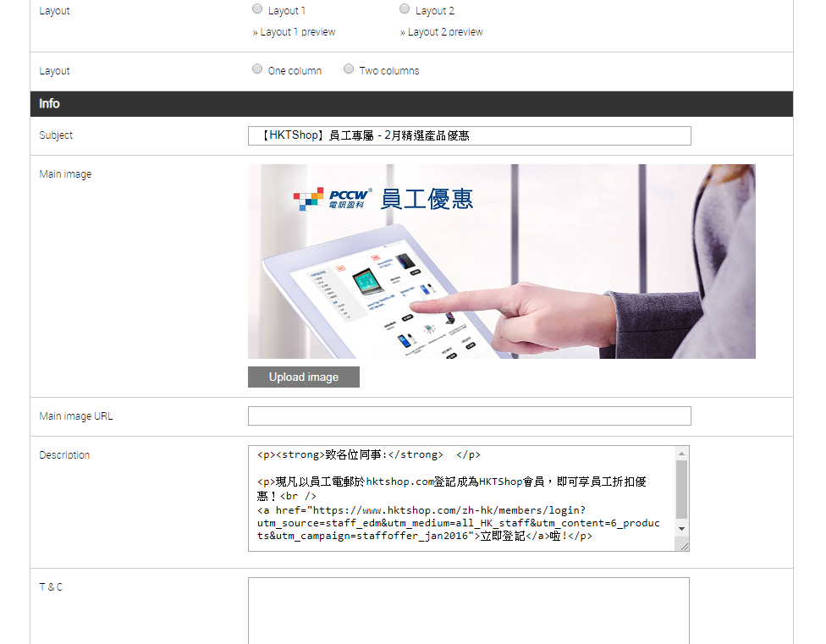Click the Main image label
Viewport: 826px width, 644px height.
(65, 174)
